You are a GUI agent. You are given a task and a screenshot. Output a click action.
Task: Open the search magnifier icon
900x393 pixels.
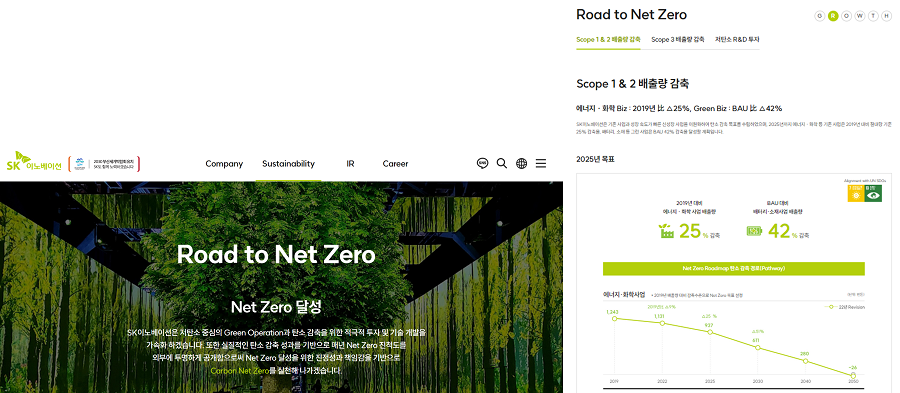click(x=502, y=164)
